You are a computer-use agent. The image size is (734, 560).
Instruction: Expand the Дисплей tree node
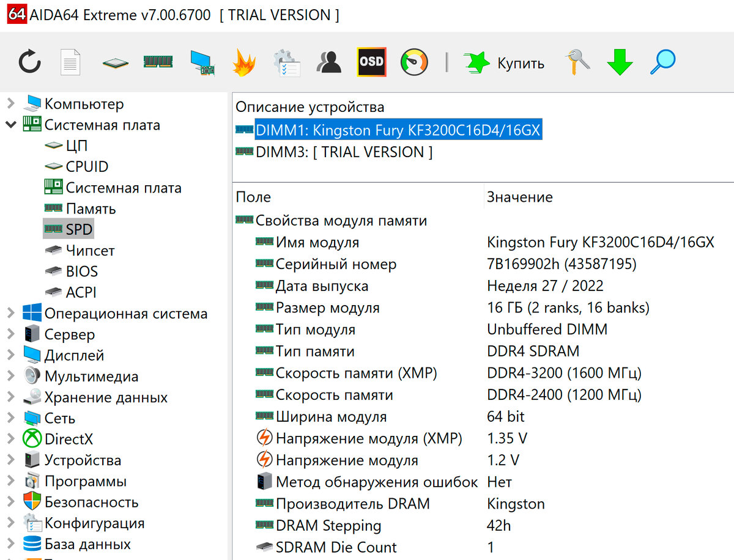click(11, 355)
